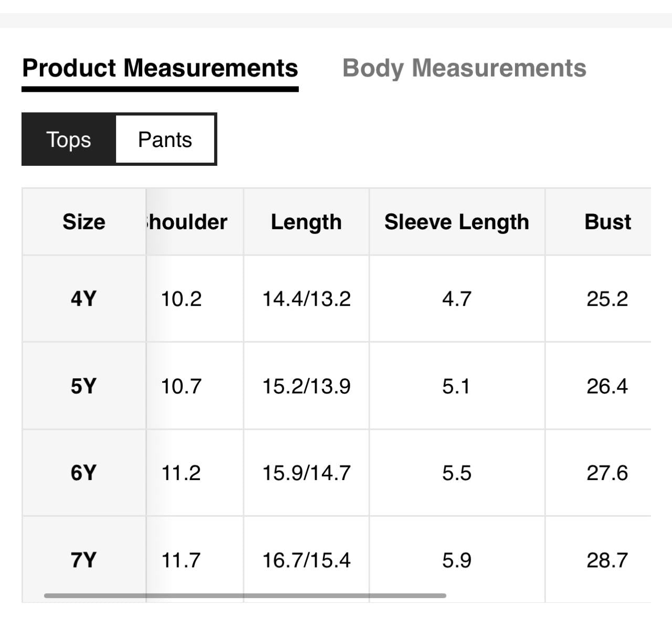The image size is (672, 629).
Task: Click the Size column header
Action: [x=84, y=222]
